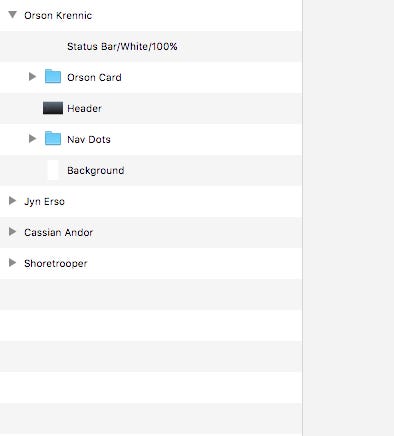The image size is (394, 436).
Task: Click the Background layer white thumbnail
Action: tap(53, 170)
